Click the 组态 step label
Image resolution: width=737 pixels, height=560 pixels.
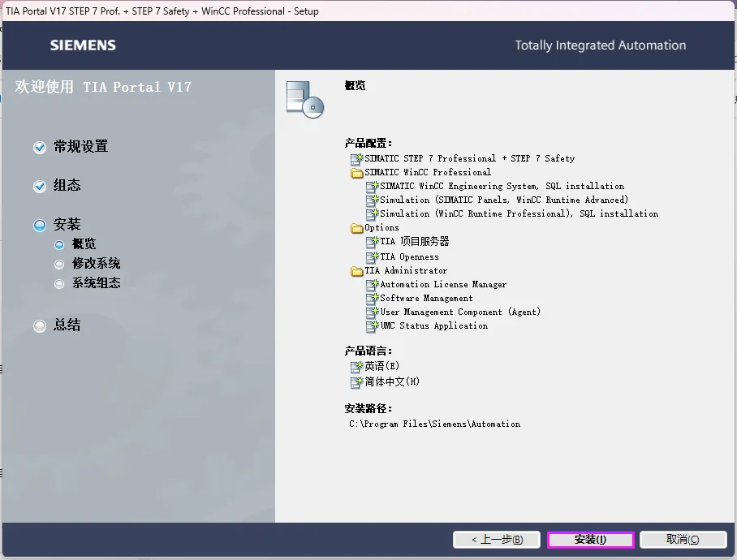67,185
